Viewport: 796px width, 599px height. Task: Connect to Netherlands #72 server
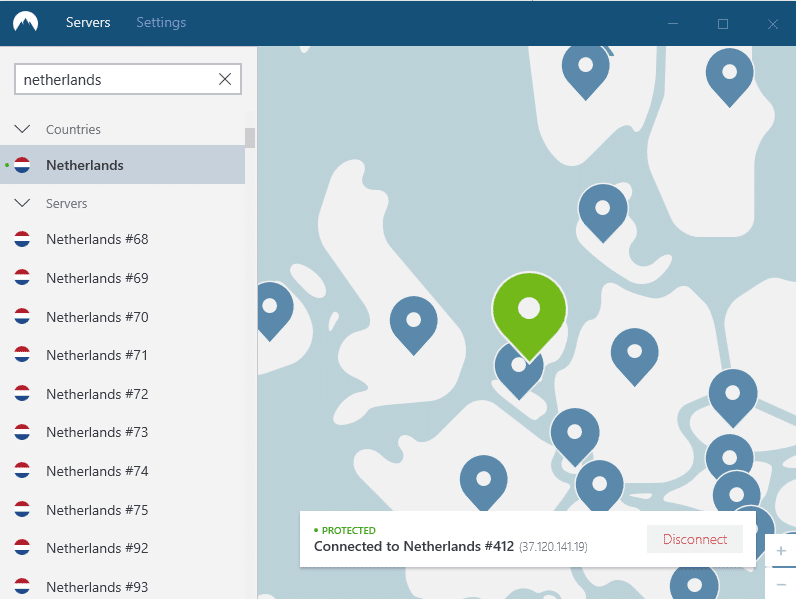(x=122, y=394)
